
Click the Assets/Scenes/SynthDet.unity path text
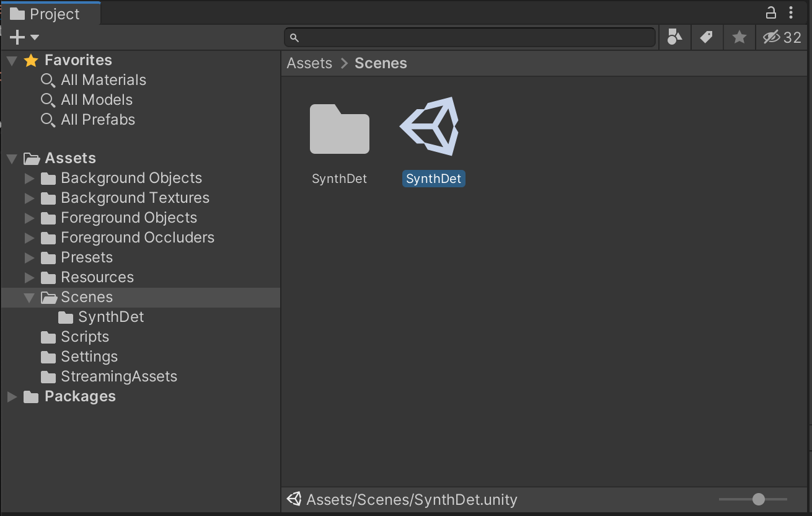tap(412, 500)
